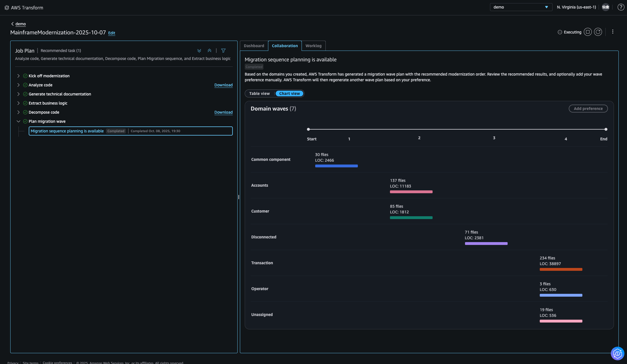Viewport: 627px width, 364px height.
Task: Expand the Decompose code task
Action: click(18, 112)
